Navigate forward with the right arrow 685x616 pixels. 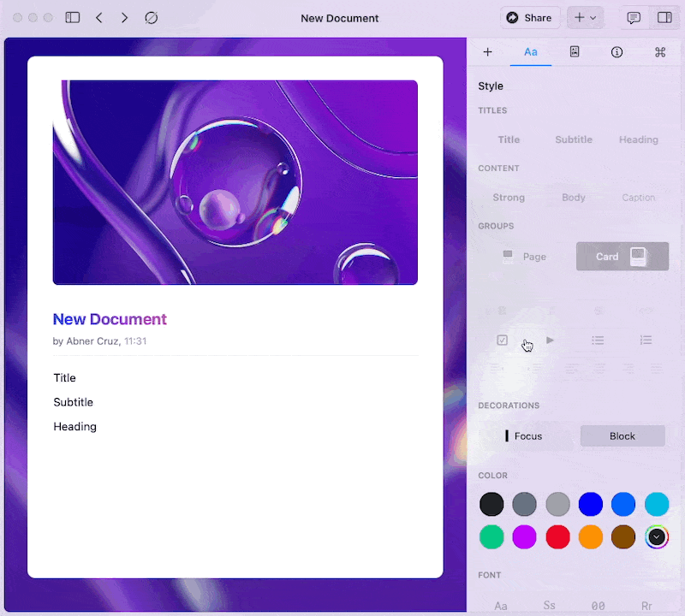point(125,18)
